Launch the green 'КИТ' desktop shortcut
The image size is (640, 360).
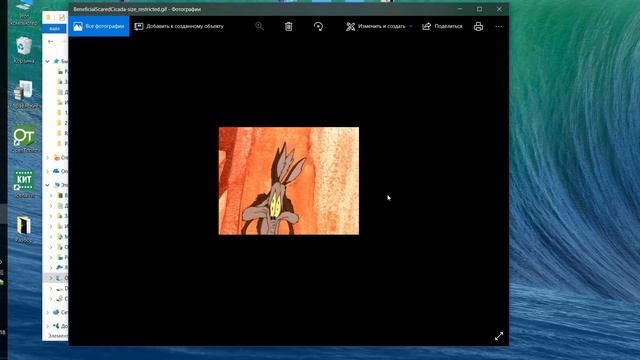[x=24, y=184]
